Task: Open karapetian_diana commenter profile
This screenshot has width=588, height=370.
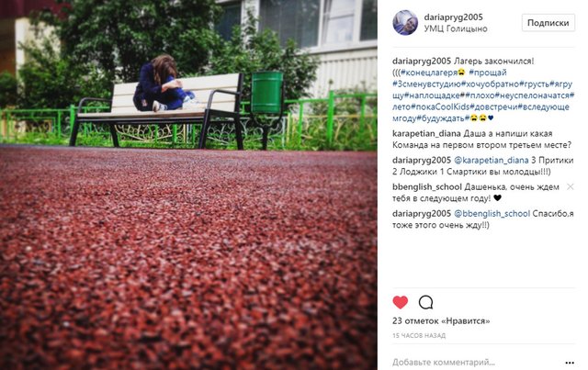Action: click(x=426, y=134)
